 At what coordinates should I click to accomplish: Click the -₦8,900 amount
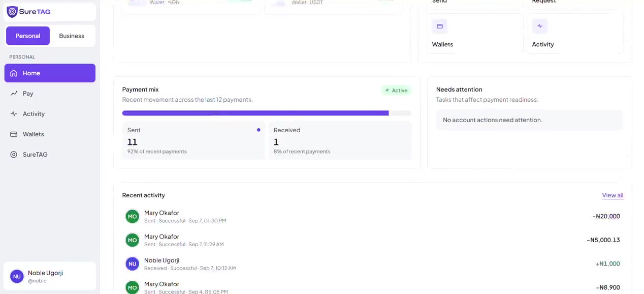point(607,287)
